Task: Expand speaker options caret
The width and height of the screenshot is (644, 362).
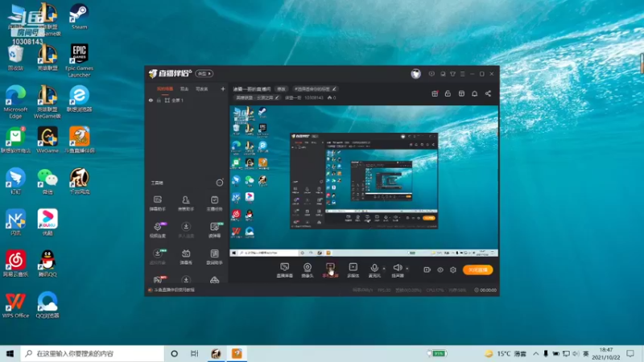Action: pos(407,269)
